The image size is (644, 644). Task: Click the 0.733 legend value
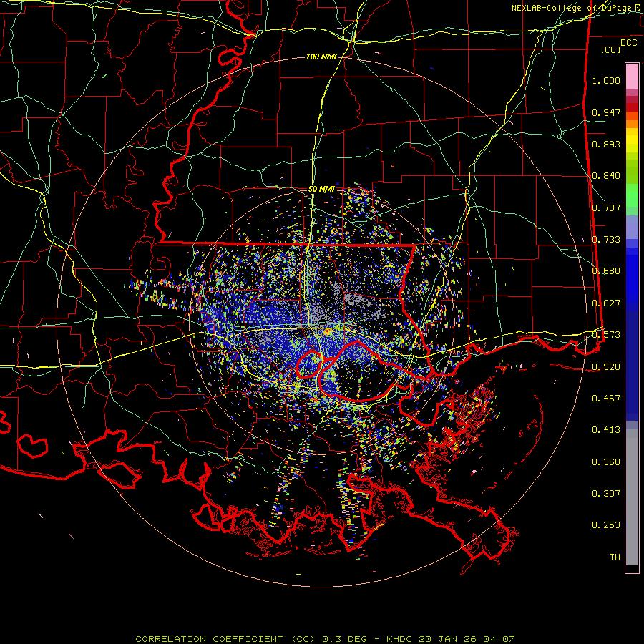(x=606, y=240)
